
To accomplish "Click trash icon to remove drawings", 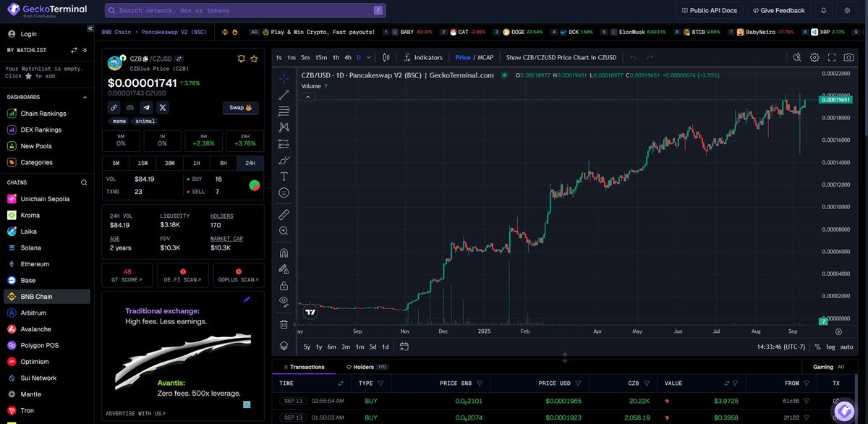I will [x=284, y=324].
